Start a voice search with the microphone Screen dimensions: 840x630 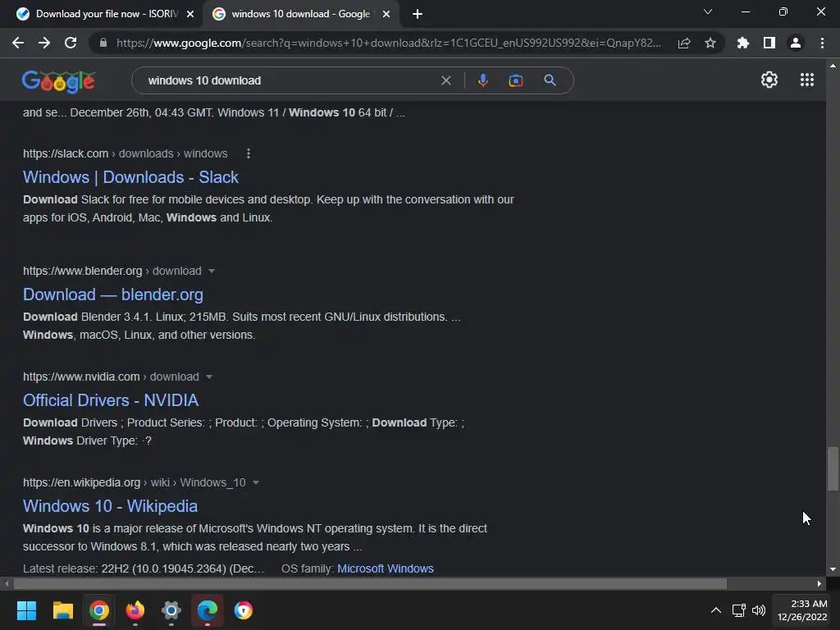pyautogui.click(x=482, y=80)
